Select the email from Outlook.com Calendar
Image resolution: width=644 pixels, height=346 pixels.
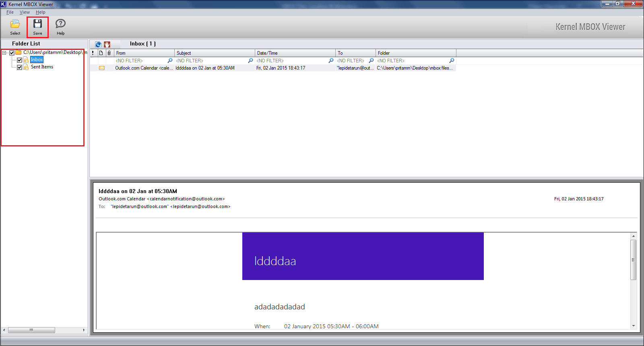tap(144, 68)
